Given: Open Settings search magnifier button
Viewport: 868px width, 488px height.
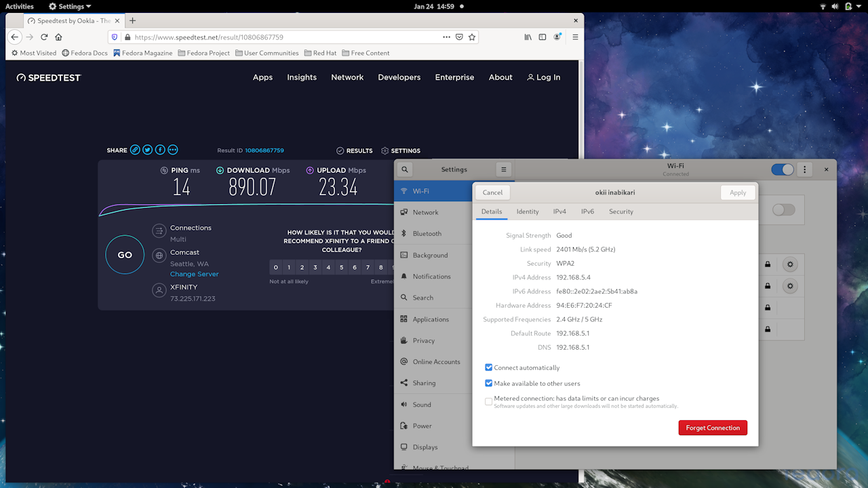Looking at the screenshot, I should click(x=405, y=169).
